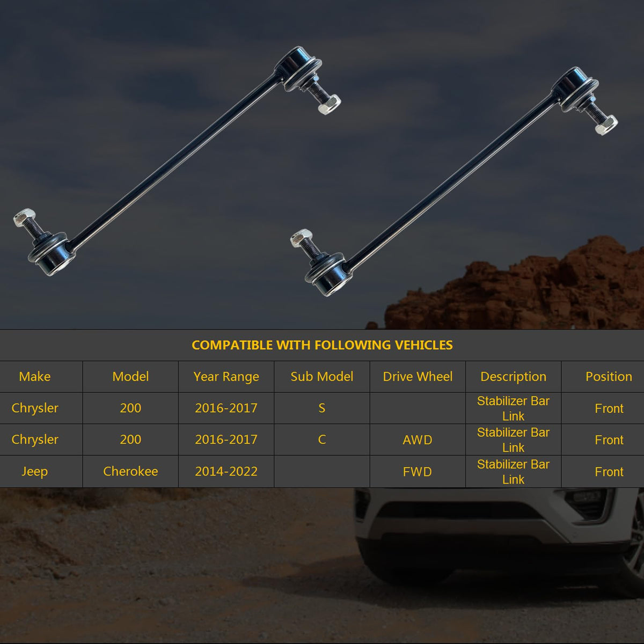Click the "Compatible With Following Vehicles" heading
644x644 pixels.
click(x=322, y=345)
